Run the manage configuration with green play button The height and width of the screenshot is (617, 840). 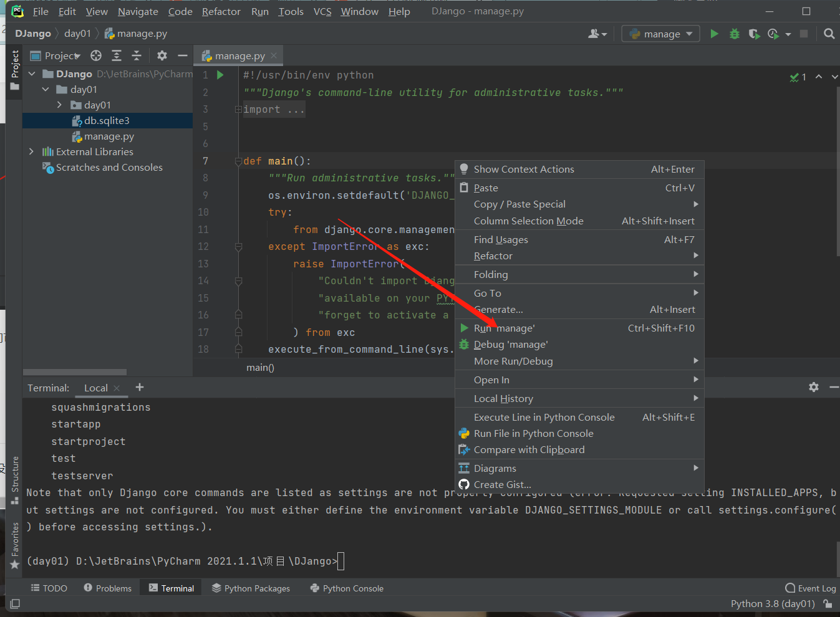[x=714, y=34]
